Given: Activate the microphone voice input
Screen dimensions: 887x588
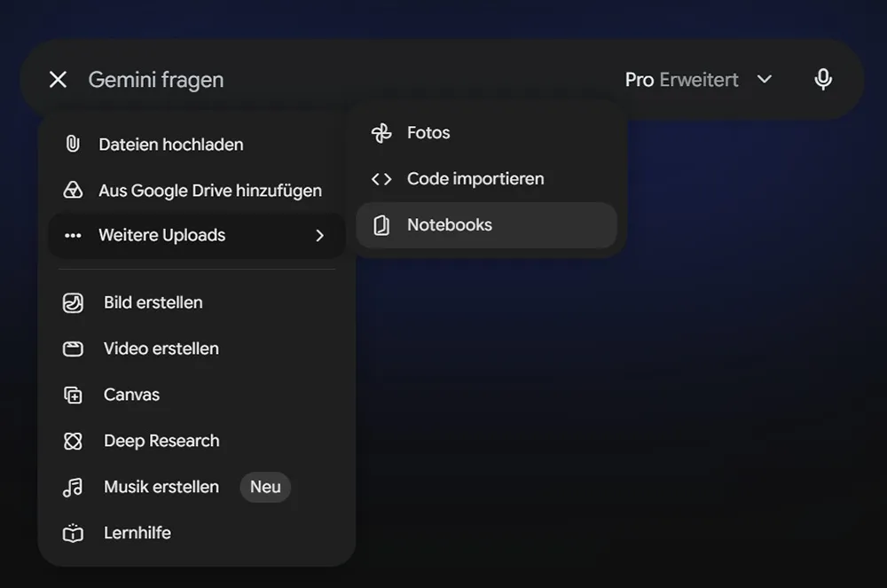Looking at the screenshot, I should tap(823, 80).
